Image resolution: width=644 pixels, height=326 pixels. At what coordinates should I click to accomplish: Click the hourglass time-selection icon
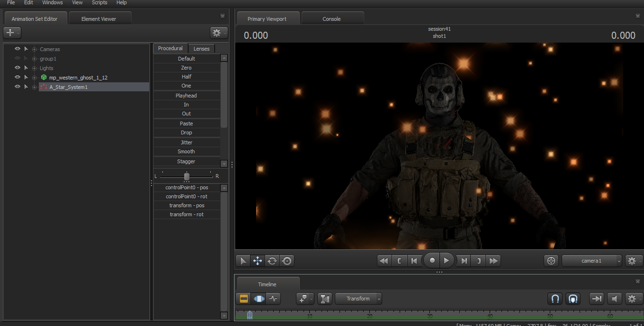coord(325,299)
